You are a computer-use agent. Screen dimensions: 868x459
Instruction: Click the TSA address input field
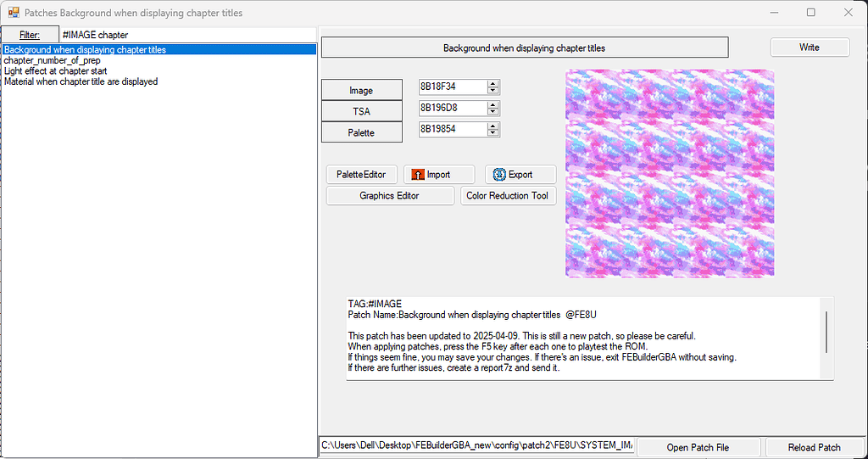(453, 109)
